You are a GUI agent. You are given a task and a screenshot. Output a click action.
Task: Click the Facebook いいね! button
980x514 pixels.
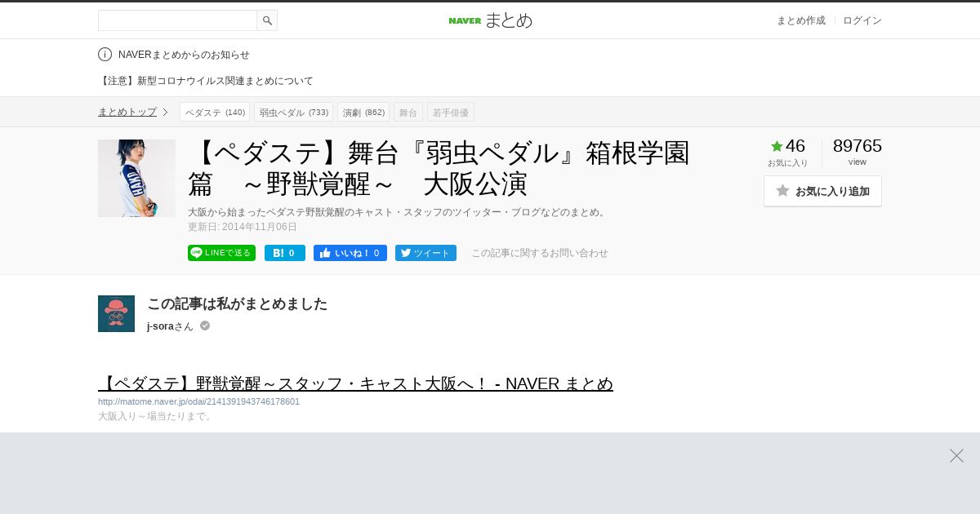[x=350, y=253]
